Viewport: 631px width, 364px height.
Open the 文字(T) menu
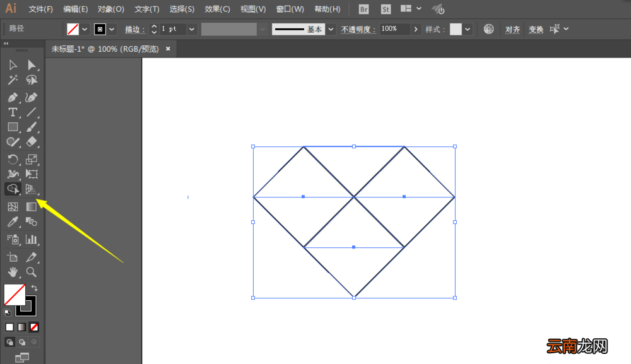pyautogui.click(x=147, y=9)
